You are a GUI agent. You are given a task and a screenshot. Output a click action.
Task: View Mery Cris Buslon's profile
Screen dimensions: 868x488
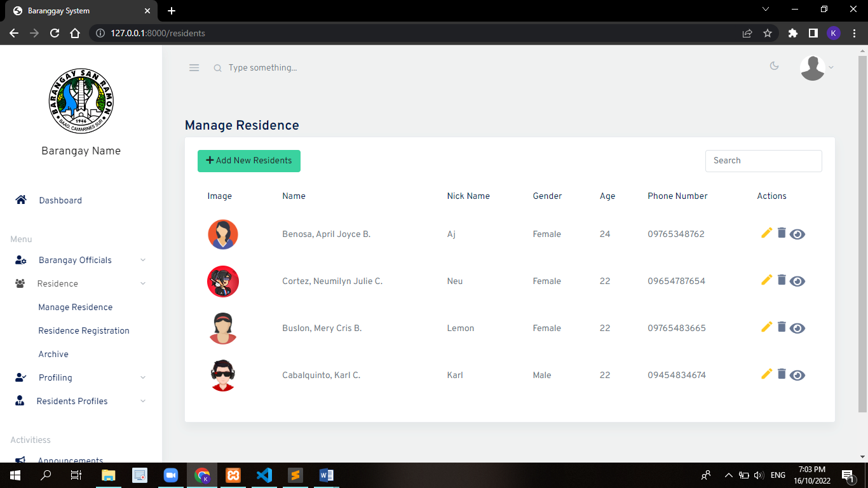click(x=797, y=327)
